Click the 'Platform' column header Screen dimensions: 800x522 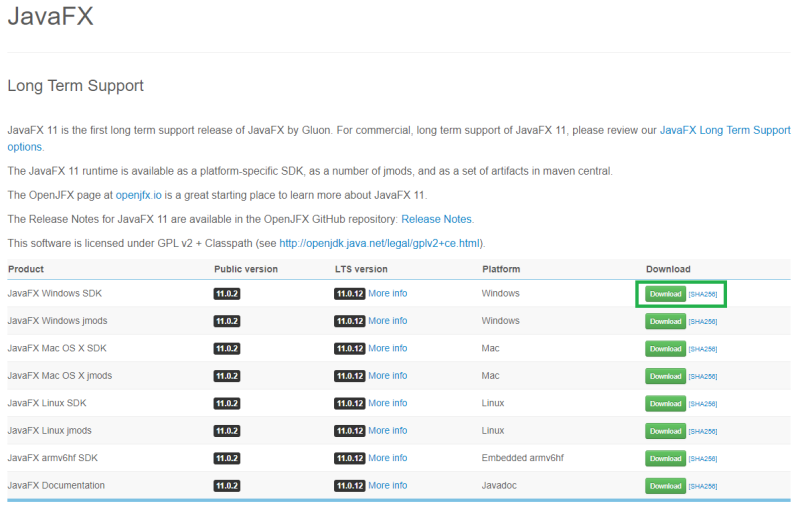tap(501, 269)
